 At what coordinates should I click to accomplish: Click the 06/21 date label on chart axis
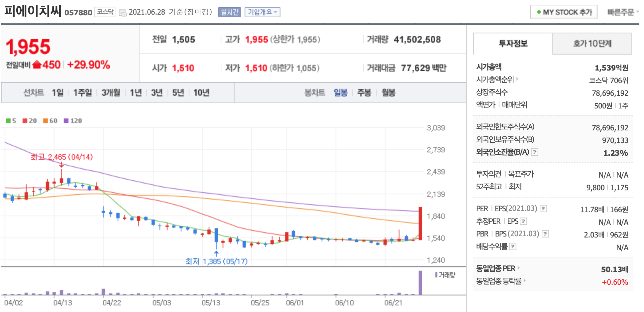[393, 303]
